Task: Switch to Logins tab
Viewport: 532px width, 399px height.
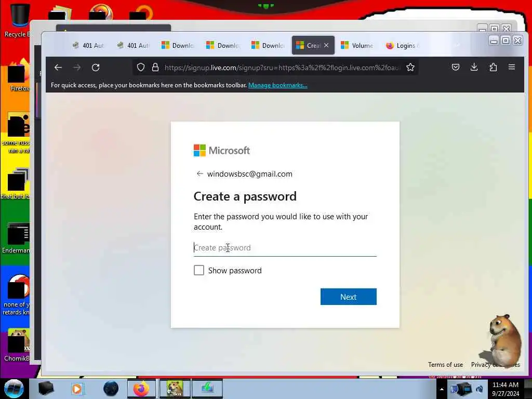Action: click(x=403, y=45)
